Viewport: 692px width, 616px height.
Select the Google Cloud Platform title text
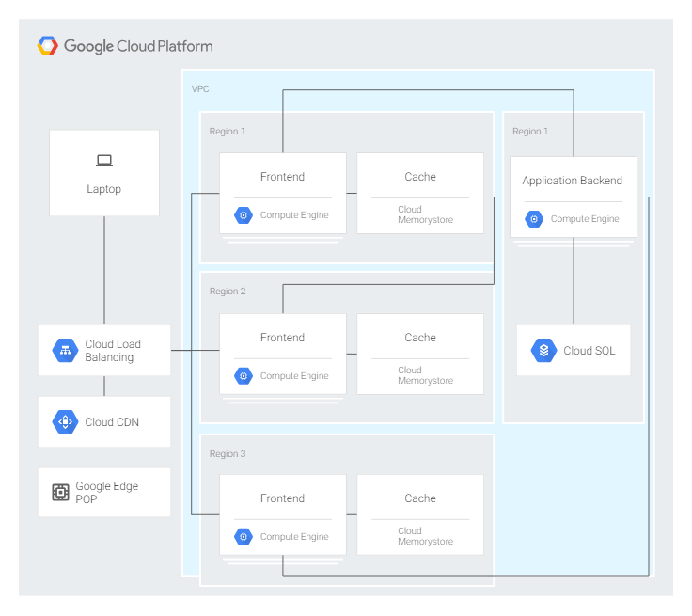tap(138, 46)
